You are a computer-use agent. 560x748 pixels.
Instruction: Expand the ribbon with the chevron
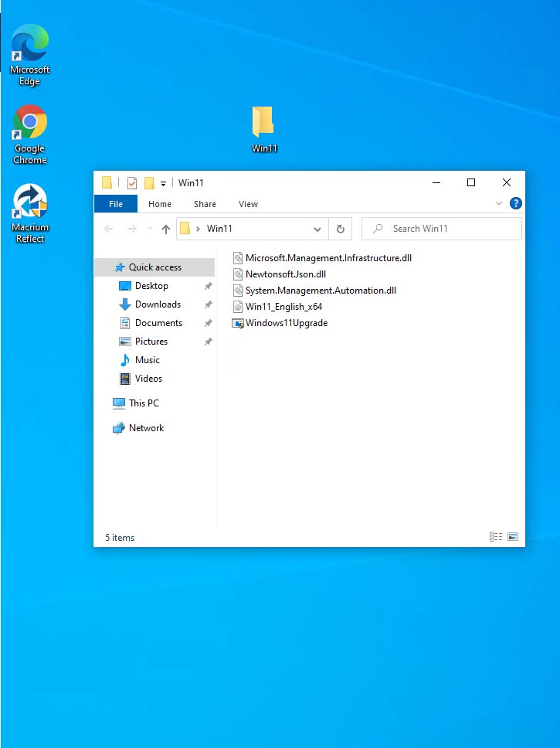click(x=499, y=203)
